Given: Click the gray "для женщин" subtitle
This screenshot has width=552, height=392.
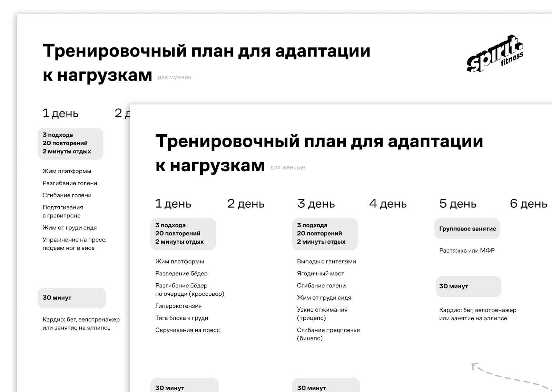Looking at the screenshot, I should point(289,167).
